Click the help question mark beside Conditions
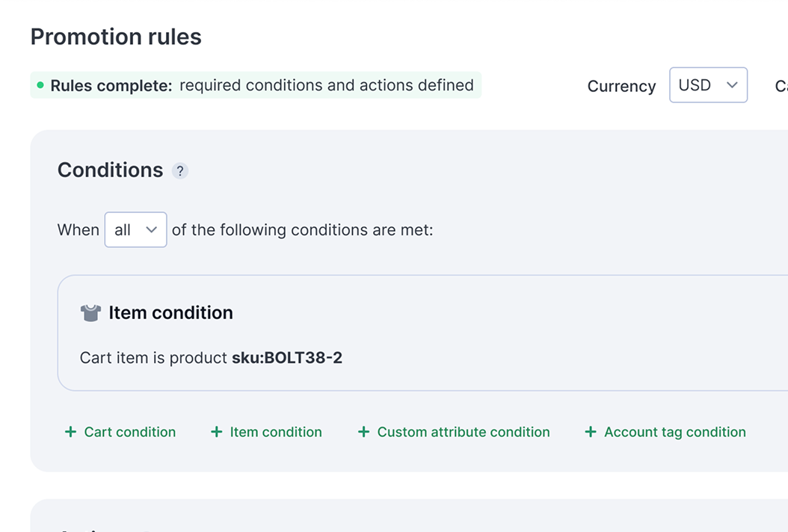The width and height of the screenshot is (788, 532). coord(179,171)
